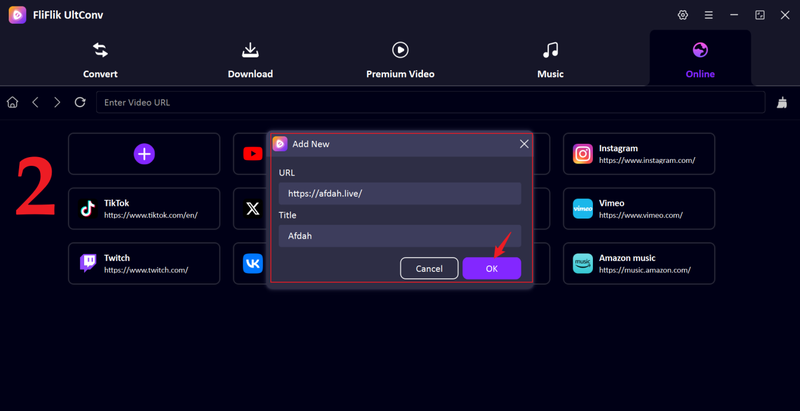Refresh the page with reload icon

80,102
